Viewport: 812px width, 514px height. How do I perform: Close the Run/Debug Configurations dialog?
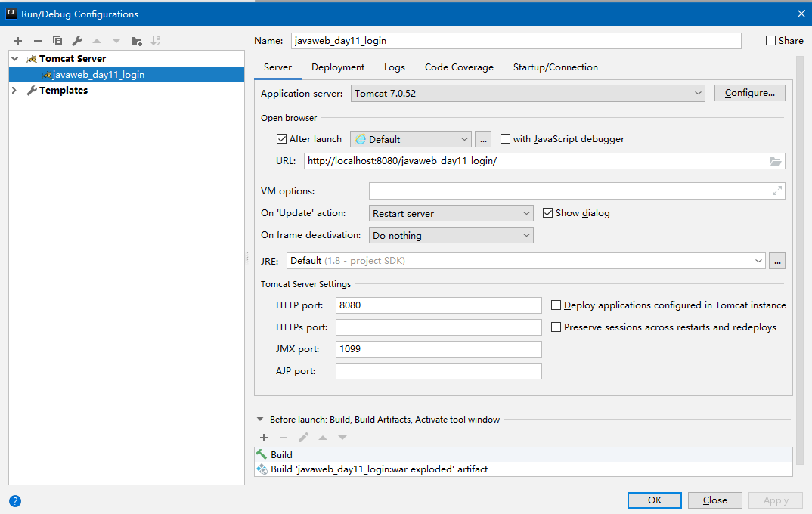pos(801,14)
